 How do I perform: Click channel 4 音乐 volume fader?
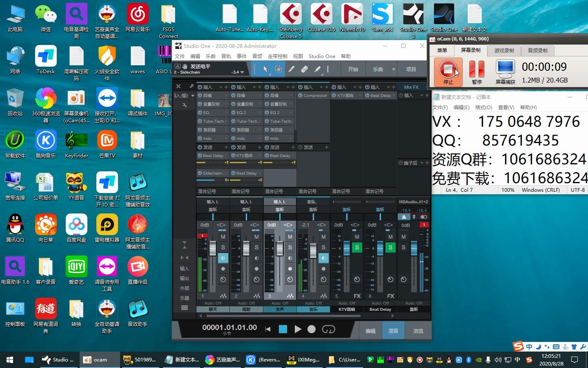coord(313,250)
